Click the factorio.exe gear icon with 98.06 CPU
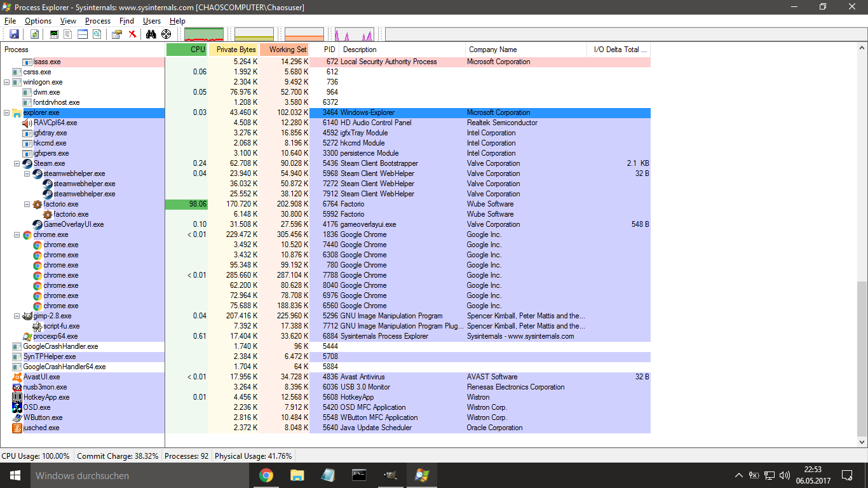 [37, 204]
